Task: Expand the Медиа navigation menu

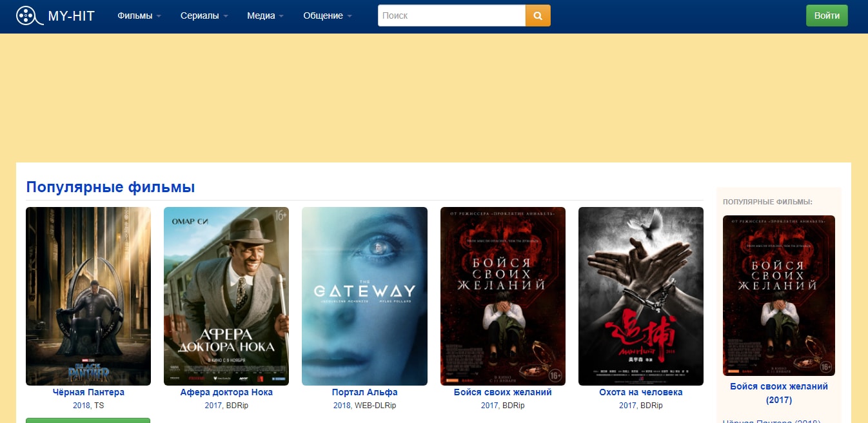Action: click(264, 16)
